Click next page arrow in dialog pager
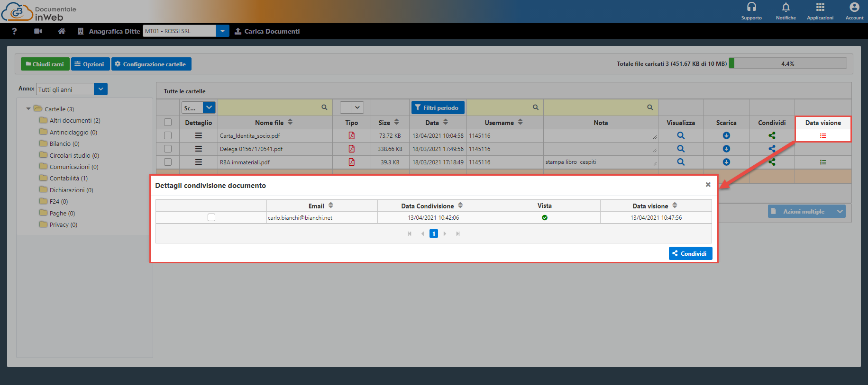The image size is (868, 385). (x=445, y=233)
